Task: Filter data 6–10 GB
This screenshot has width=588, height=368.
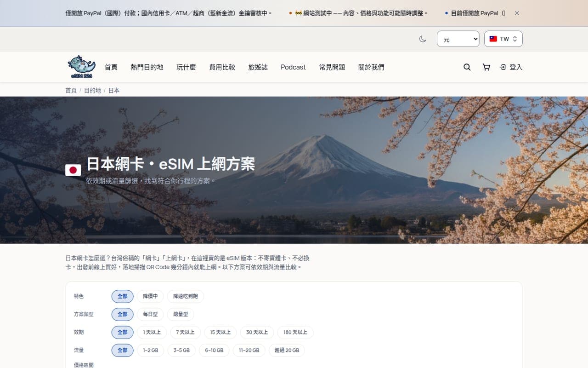Action: [214, 350]
